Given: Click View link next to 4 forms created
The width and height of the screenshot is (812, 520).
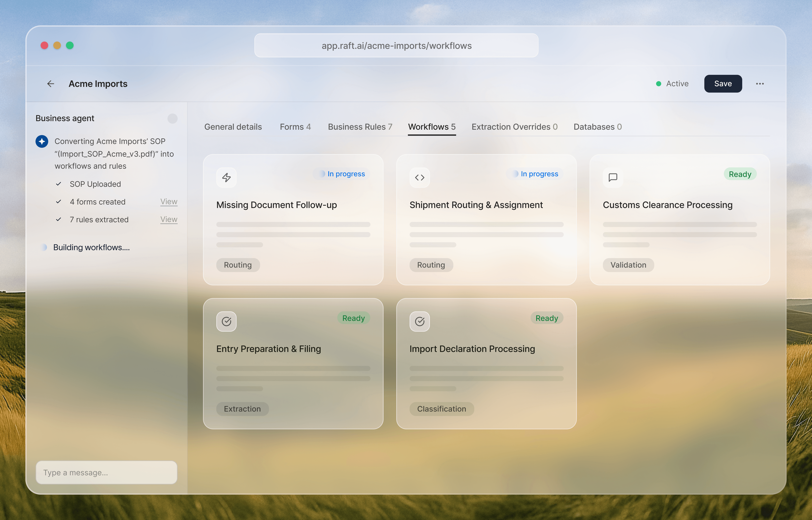Looking at the screenshot, I should pyautogui.click(x=169, y=202).
